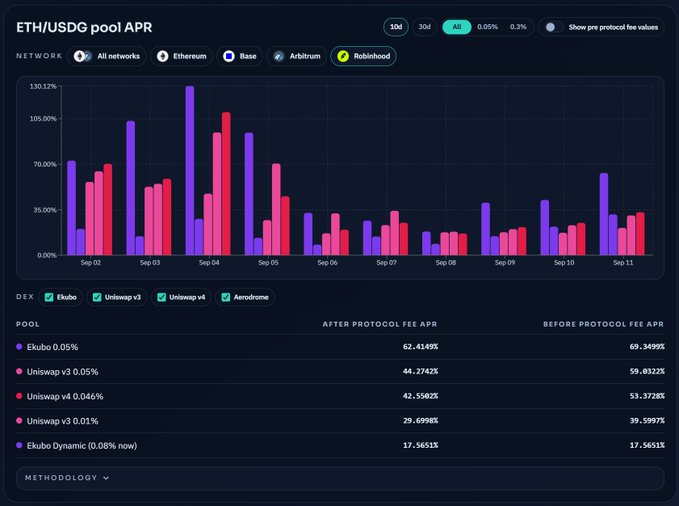The width and height of the screenshot is (679, 506).
Task: Click the Ekubo 0.05% purple dot
Action: pos(19,347)
